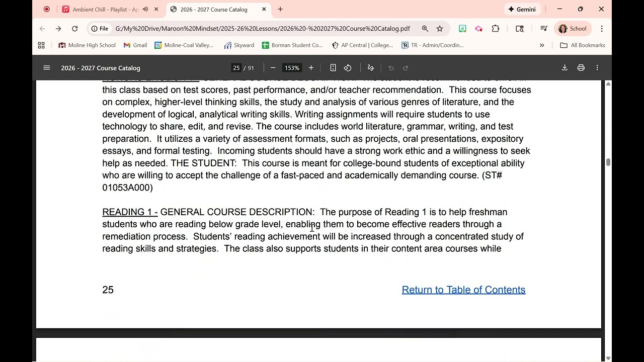Close the 2026 - 2027 Course Catalog tab

tap(264, 9)
